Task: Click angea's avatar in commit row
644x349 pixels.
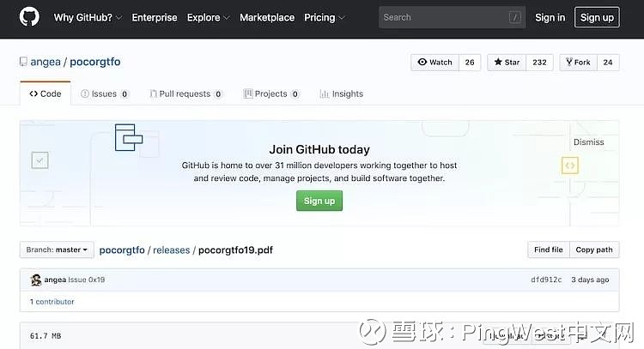Action: click(36, 280)
